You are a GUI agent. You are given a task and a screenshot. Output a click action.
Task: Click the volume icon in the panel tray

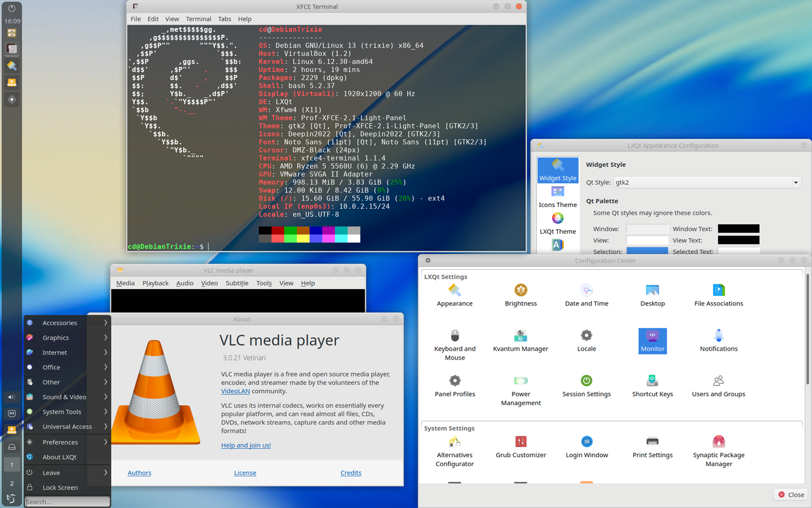[x=11, y=398]
